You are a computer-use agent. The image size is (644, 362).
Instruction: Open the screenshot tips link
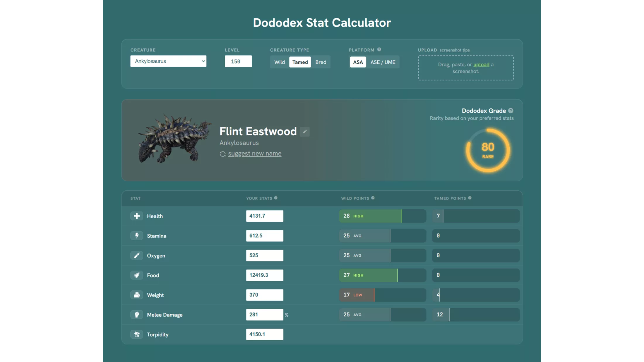click(455, 50)
